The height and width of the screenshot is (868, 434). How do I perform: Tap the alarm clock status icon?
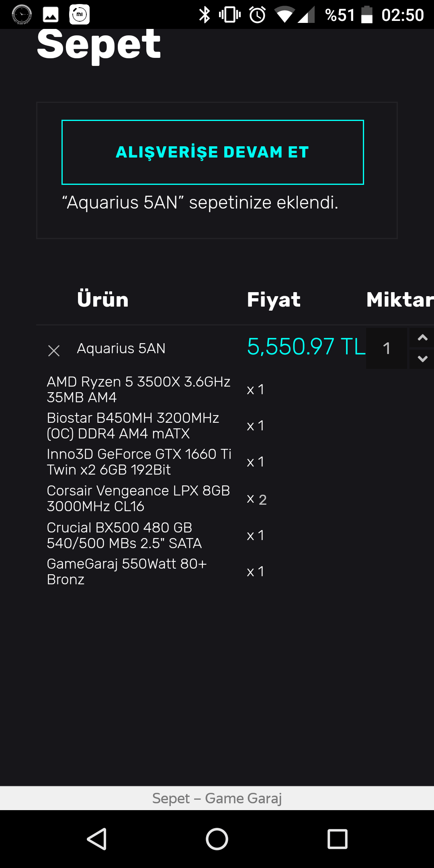pyautogui.click(x=258, y=15)
